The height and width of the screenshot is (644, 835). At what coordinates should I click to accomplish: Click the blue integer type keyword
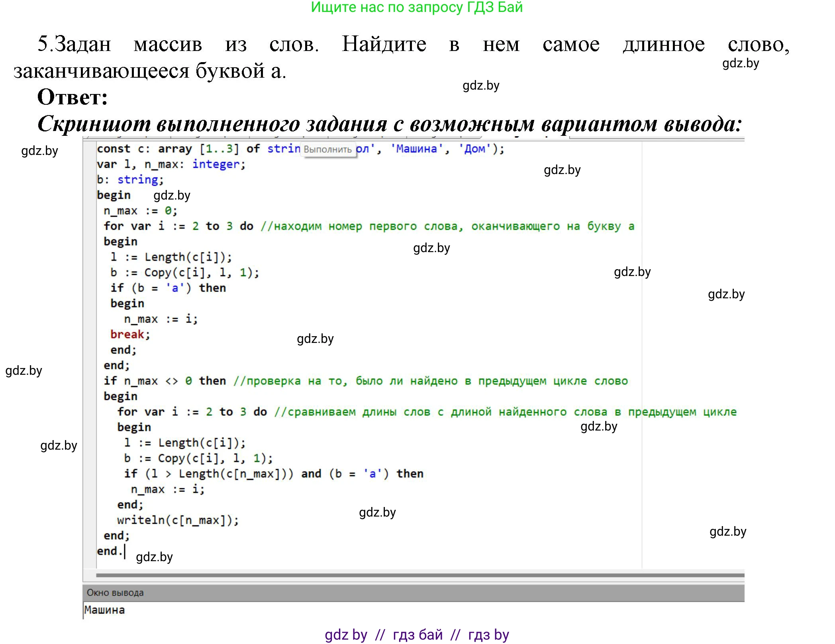click(x=216, y=164)
